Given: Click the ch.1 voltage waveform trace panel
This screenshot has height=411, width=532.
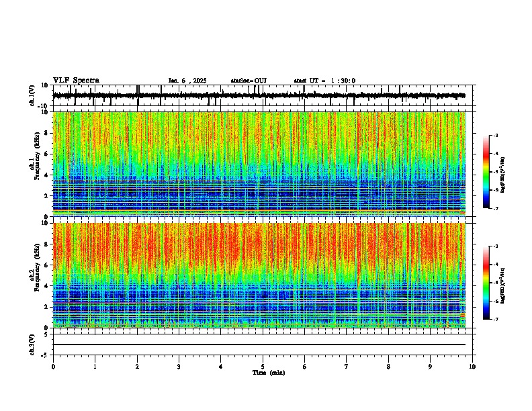Looking at the screenshot, I should click(x=264, y=95).
